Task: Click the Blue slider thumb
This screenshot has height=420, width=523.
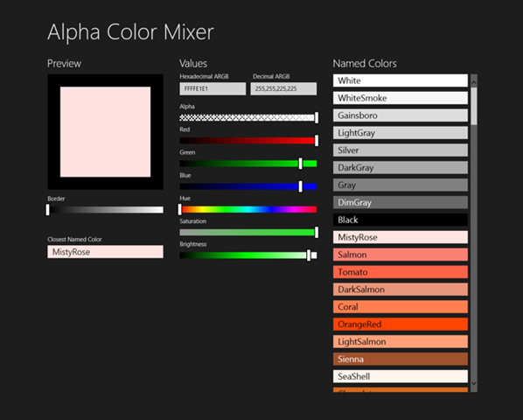Action: 300,186
